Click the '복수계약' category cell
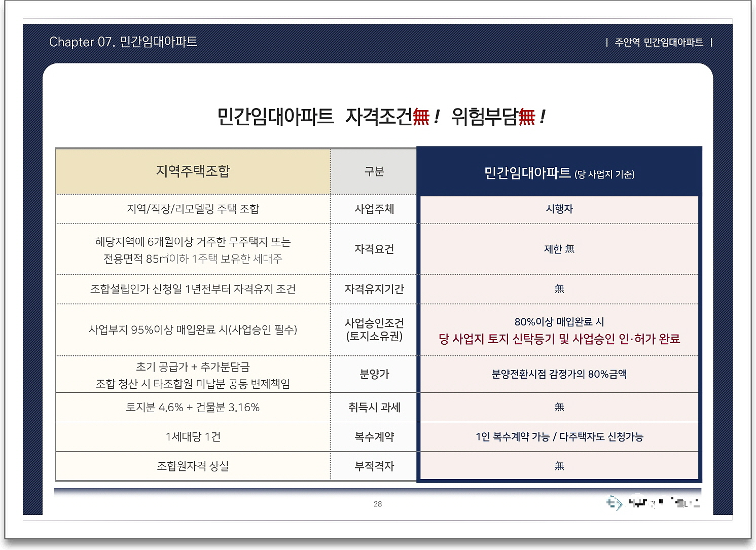 374,437
